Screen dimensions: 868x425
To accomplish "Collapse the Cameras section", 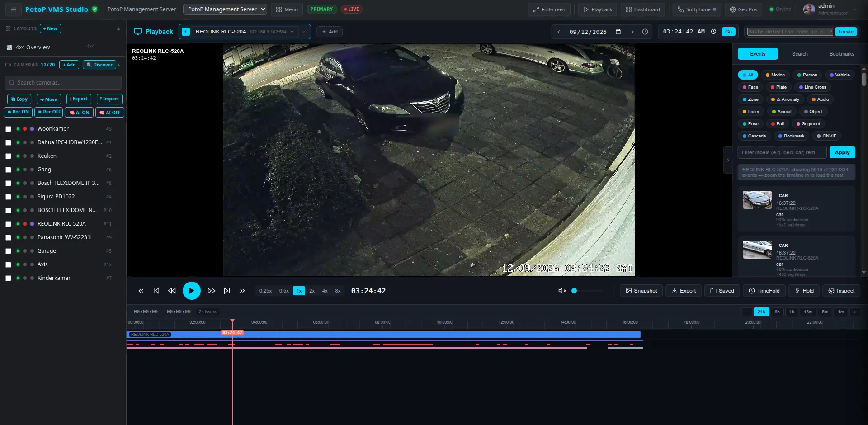I will pyautogui.click(x=118, y=65).
